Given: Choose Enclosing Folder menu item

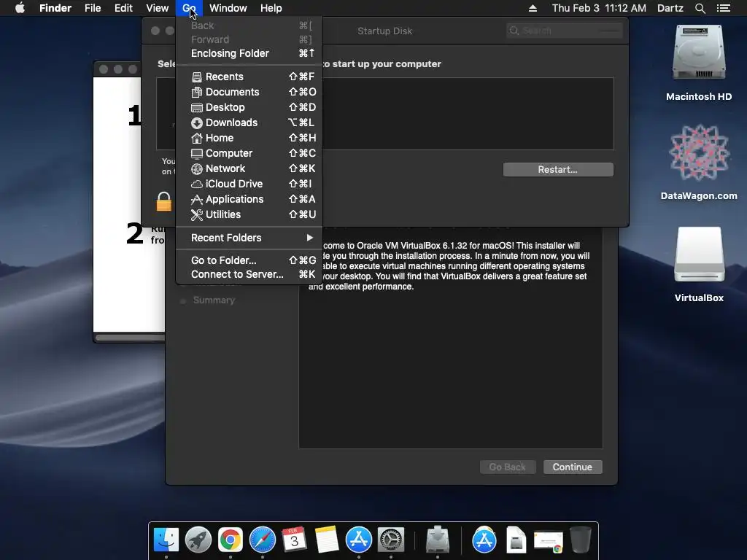Looking at the screenshot, I should click(249, 53).
